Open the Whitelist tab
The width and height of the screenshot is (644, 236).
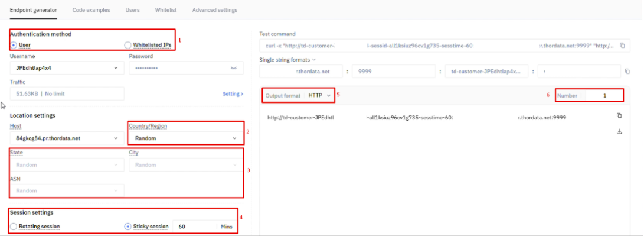tap(166, 10)
